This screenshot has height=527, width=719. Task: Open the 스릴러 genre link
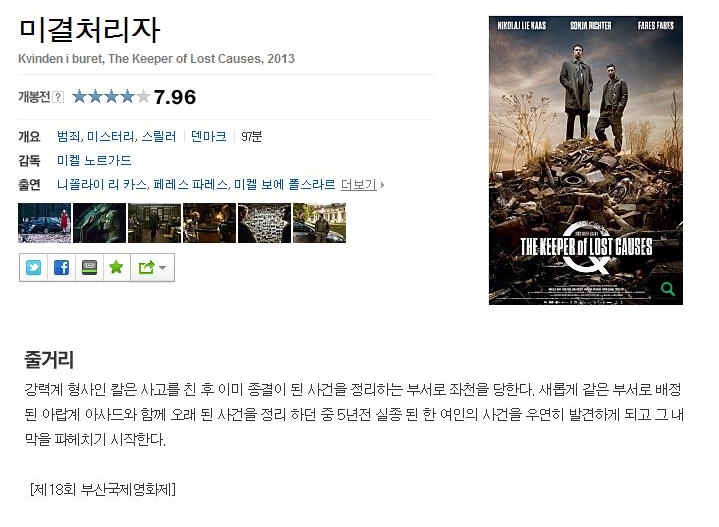click(x=159, y=136)
